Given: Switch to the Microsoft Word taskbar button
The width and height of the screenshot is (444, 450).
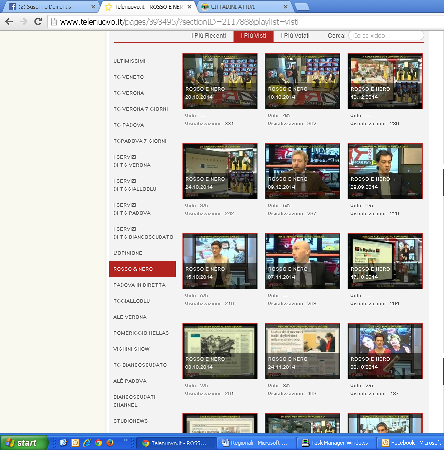Looking at the screenshot, I should pyautogui.click(x=257, y=443).
